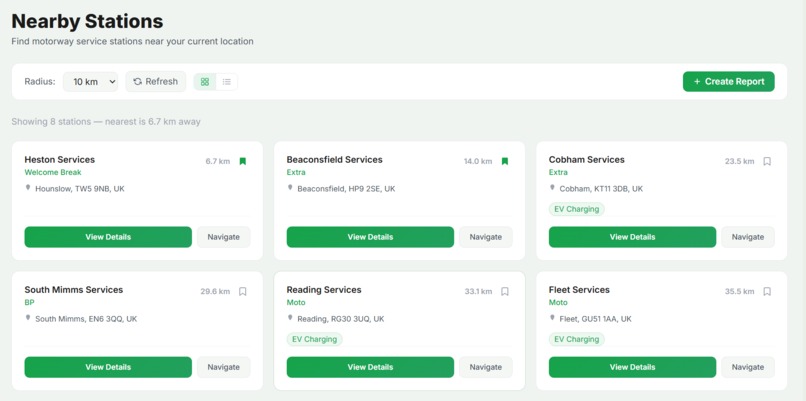Bookmark Fleet Services card
This screenshot has width=806, height=401.
click(767, 291)
